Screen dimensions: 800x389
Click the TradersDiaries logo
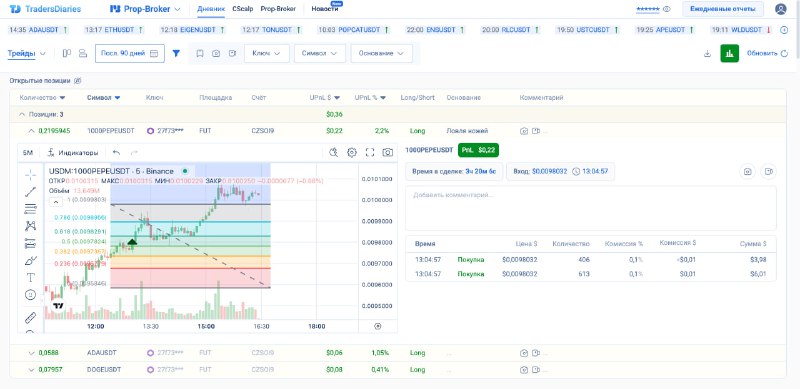[x=45, y=9]
